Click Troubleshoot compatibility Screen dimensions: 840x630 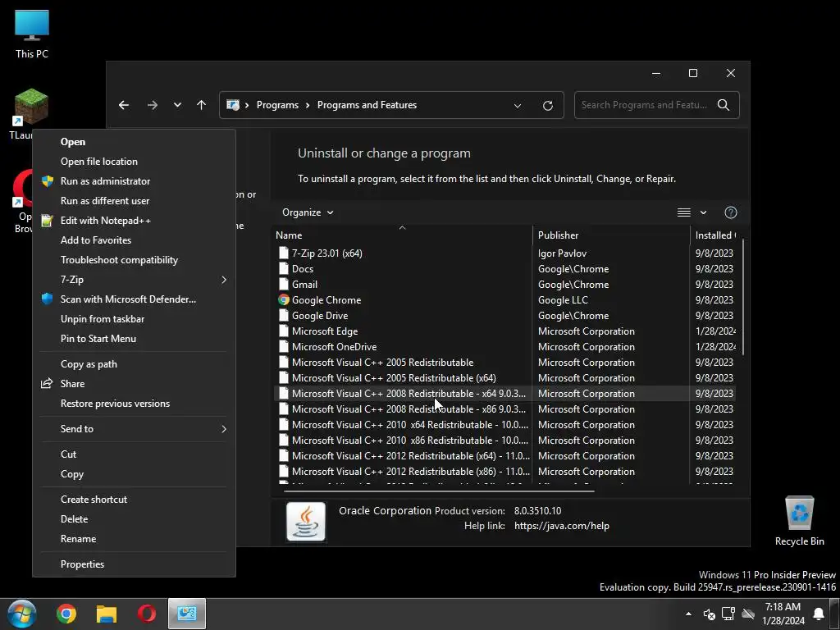coord(134,260)
